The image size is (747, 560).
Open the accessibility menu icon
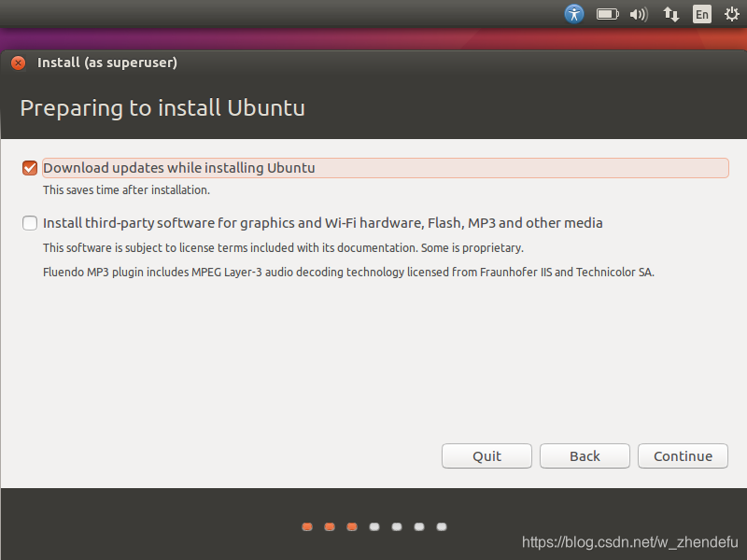pos(574,14)
